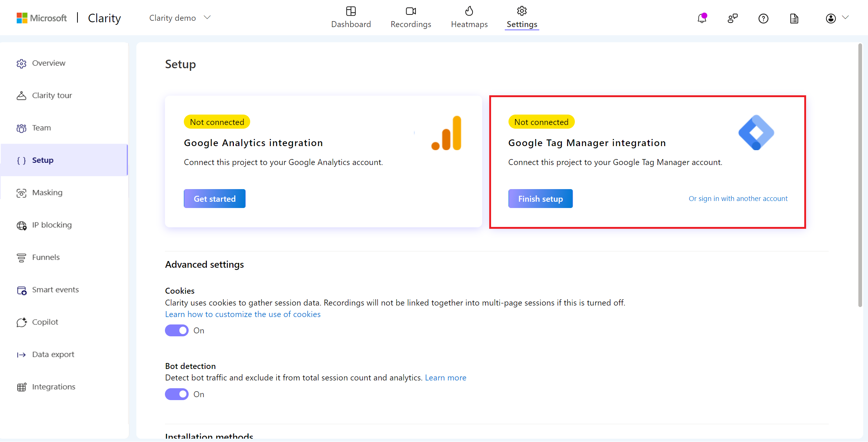Click the Smart events sidebar icon

21,289
